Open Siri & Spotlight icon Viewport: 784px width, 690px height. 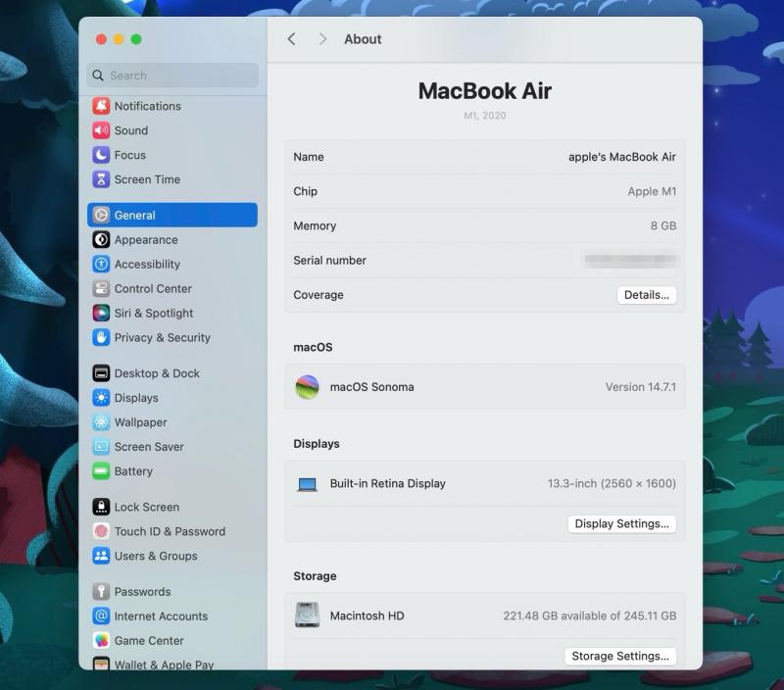[101, 313]
